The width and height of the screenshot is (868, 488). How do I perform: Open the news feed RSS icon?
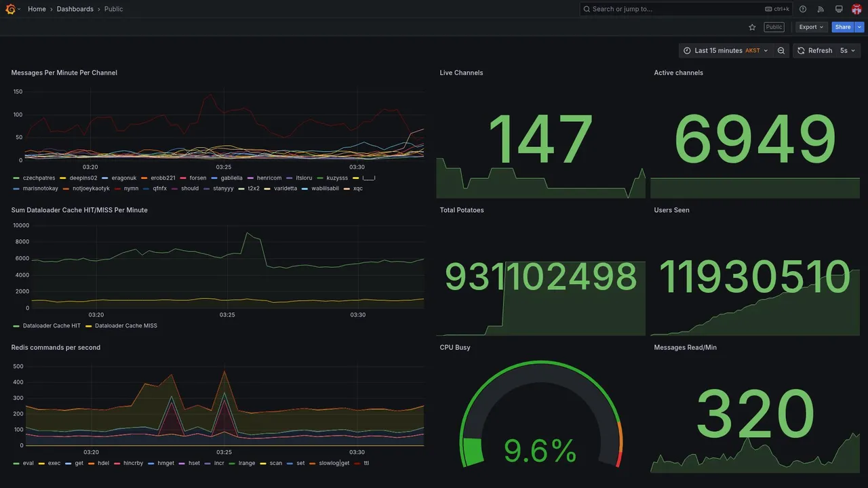click(821, 9)
